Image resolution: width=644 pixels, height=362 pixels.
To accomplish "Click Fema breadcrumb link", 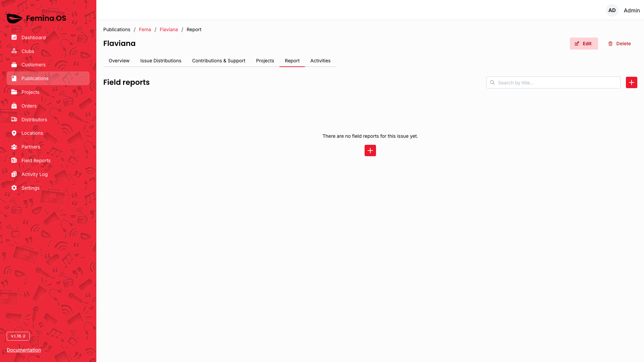I will tap(145, 29).
